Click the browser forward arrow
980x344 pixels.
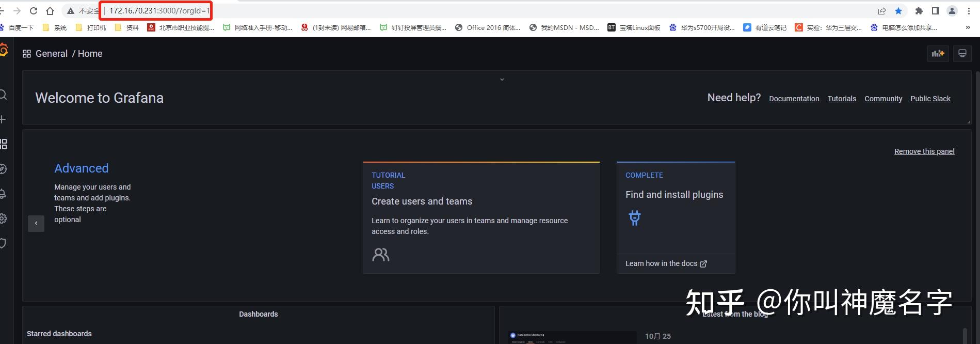[x=17, y=11]
